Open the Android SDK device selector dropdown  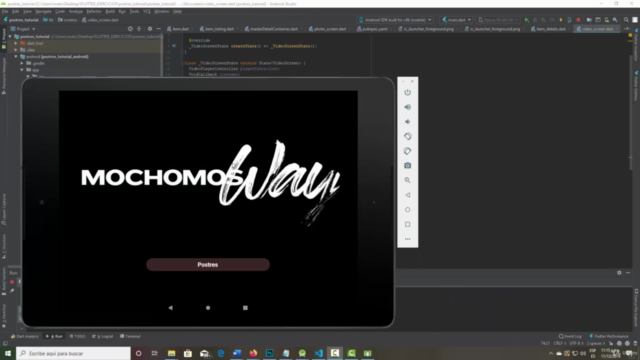pos(395,20)
